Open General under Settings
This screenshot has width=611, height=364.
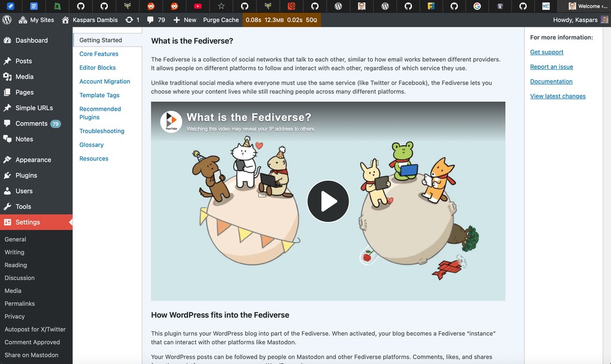click(x=15, y=239)
